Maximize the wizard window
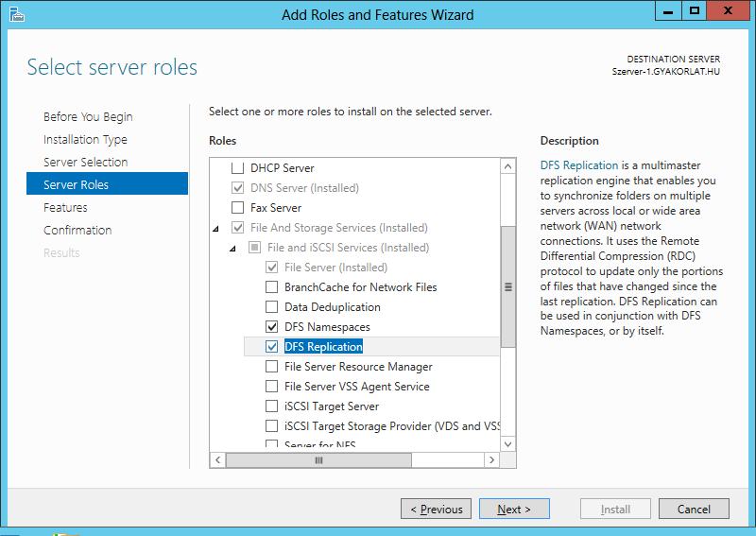The height and width of the screenshot is (536, 756). [x=695, y=10]
